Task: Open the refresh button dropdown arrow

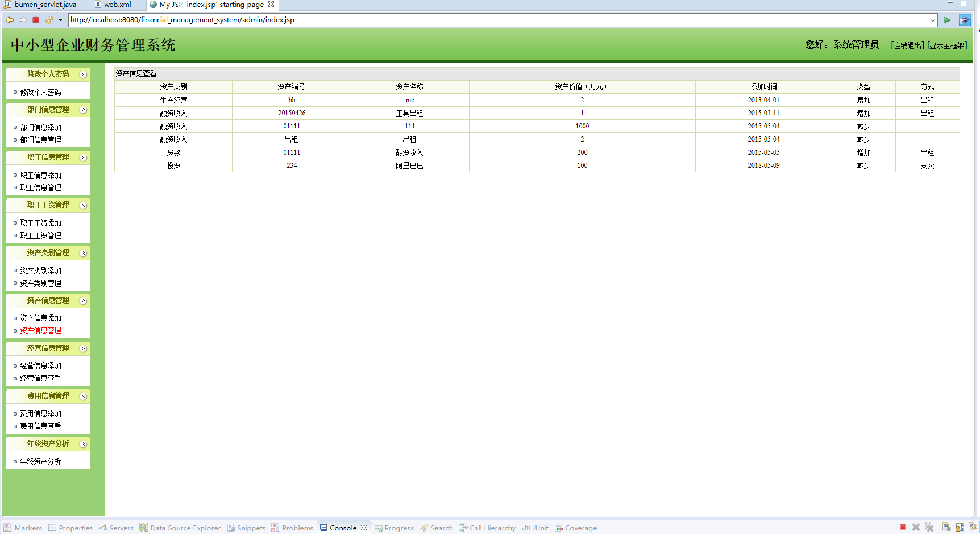Action: tap(60, 20)
